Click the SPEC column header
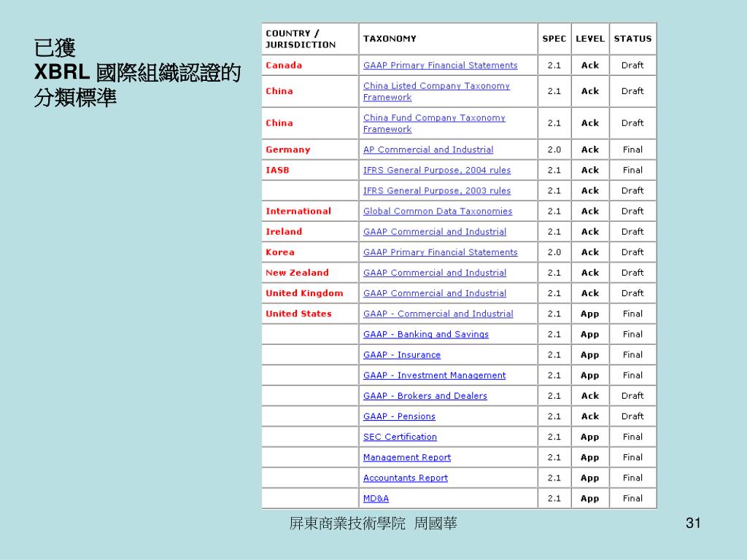Image resolution: width=747 pixels, height=560 pixels. 554,39
